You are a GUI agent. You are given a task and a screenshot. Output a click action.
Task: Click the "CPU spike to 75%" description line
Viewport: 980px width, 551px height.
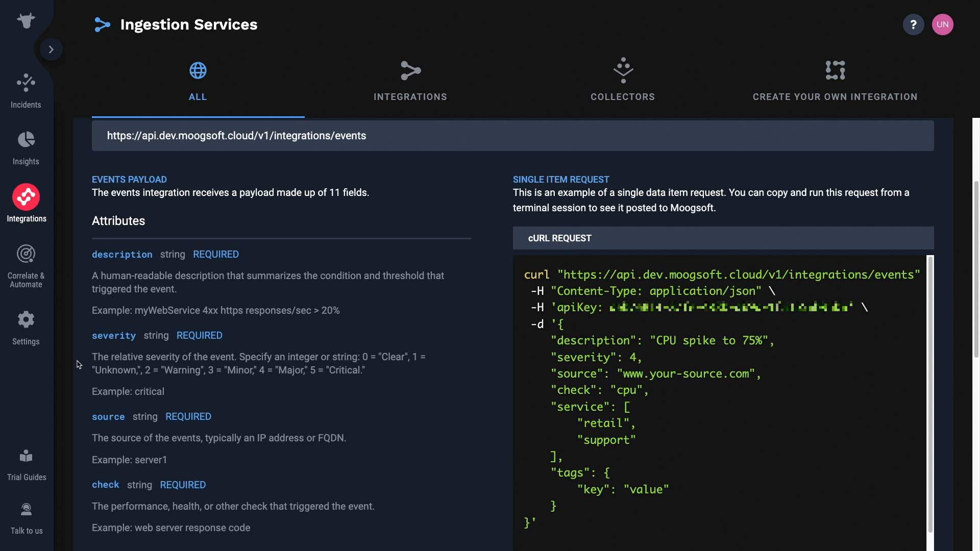[x=662, y=340]
